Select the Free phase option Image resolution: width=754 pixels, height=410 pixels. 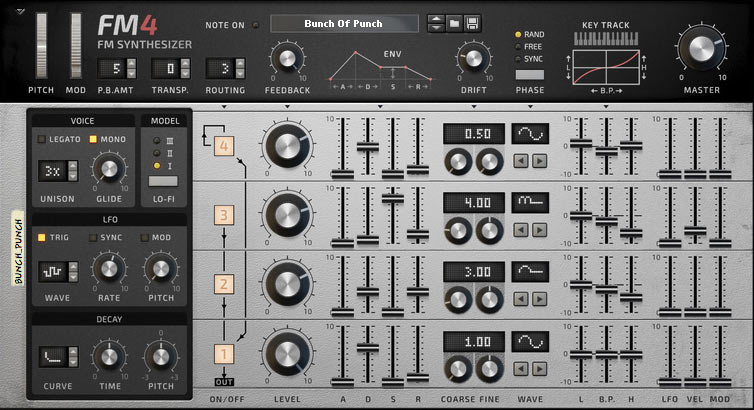[519, 46]
